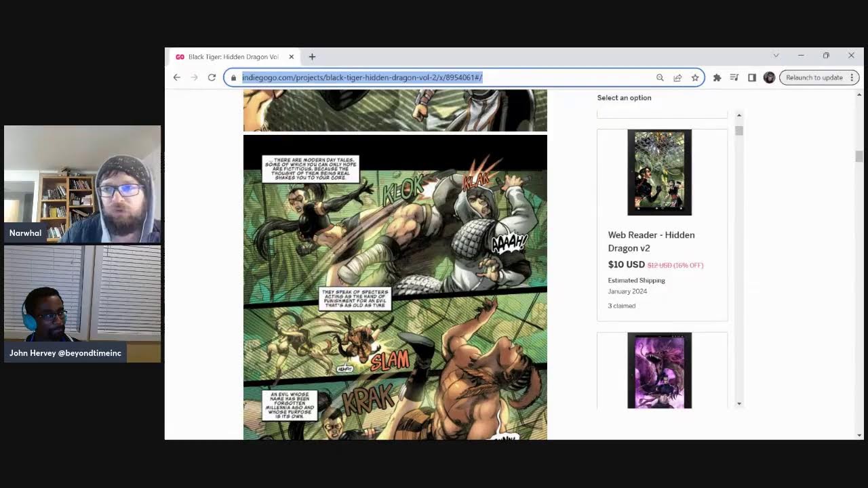Open the Extensions puzzle icon
This screenshot has width=868, height=488.
coord(717,77)
